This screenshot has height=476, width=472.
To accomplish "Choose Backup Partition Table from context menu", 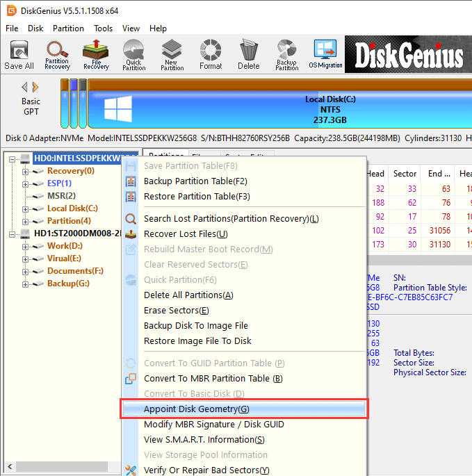I will pyautogui.click(x=195, y=181).
